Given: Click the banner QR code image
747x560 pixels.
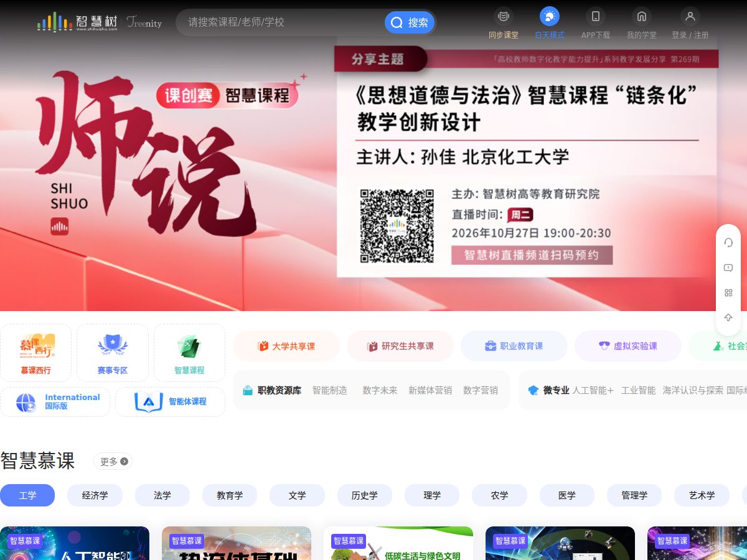Looking at the screenshot, I should tap(397, 226).
